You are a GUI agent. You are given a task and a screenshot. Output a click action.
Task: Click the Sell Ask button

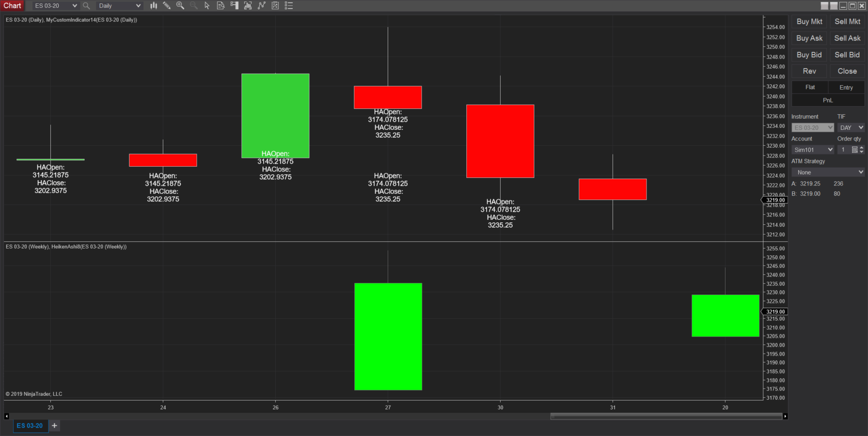tap(847, 38)
